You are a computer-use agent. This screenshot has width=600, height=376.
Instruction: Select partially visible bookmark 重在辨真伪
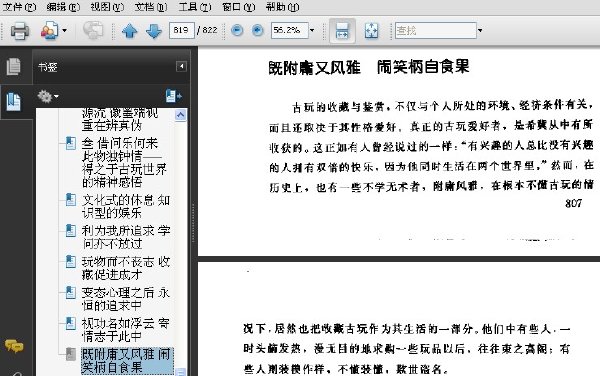(x=112, y=125)
